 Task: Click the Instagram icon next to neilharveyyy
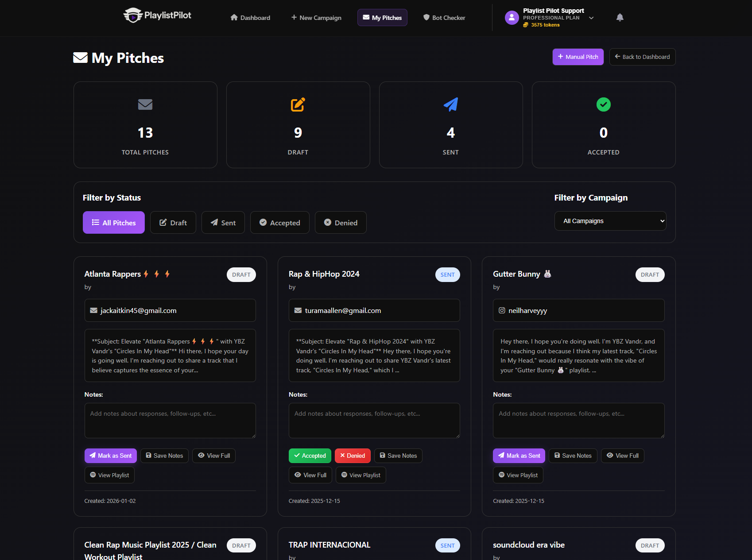(x=503, y=310)
